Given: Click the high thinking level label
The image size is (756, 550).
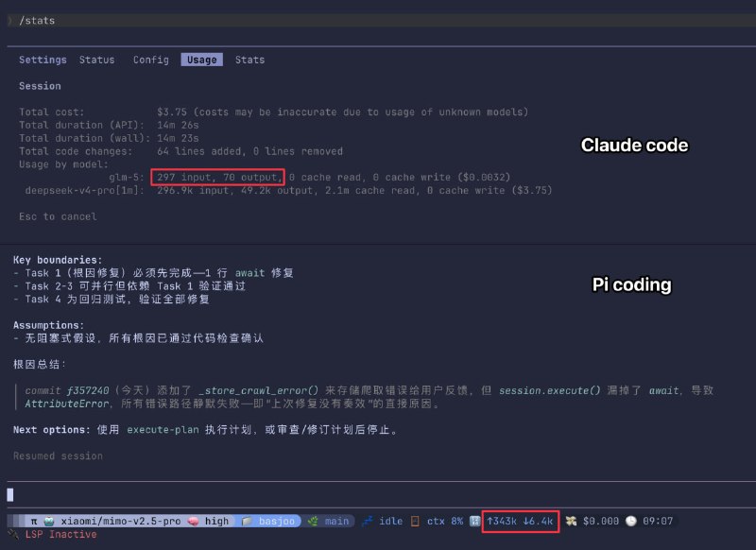Looking at the screenshot, I should point(216,521).
